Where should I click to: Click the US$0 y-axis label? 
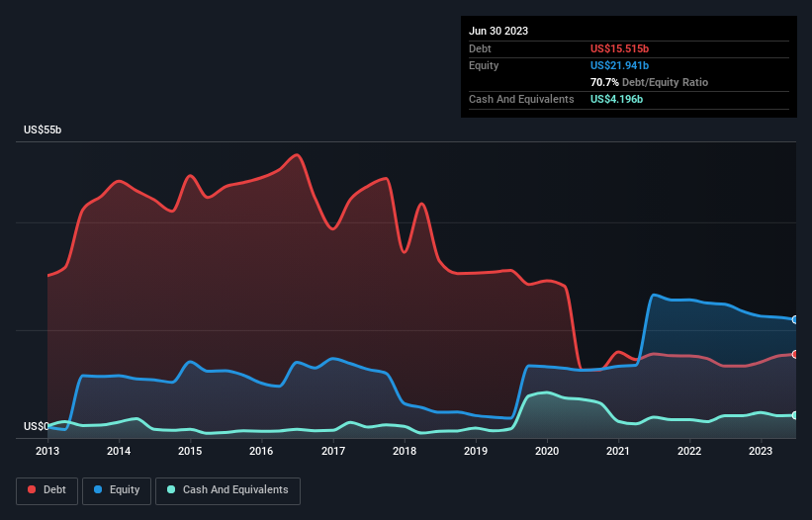pos(37,426)
